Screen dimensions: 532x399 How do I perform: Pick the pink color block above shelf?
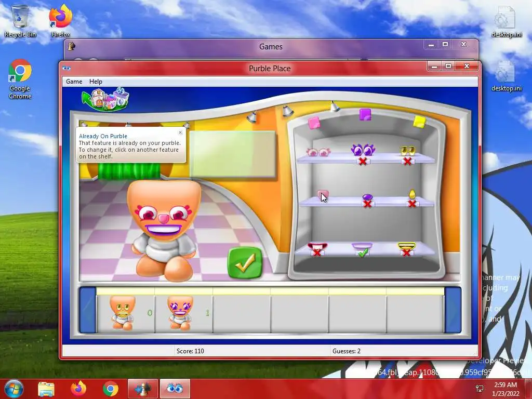click(314, 123)
